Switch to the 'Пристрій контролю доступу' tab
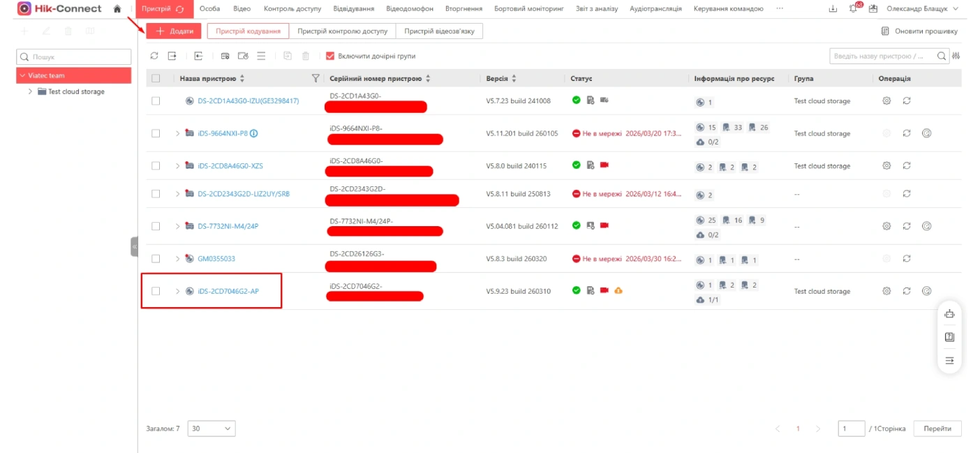 pos(342,31)
